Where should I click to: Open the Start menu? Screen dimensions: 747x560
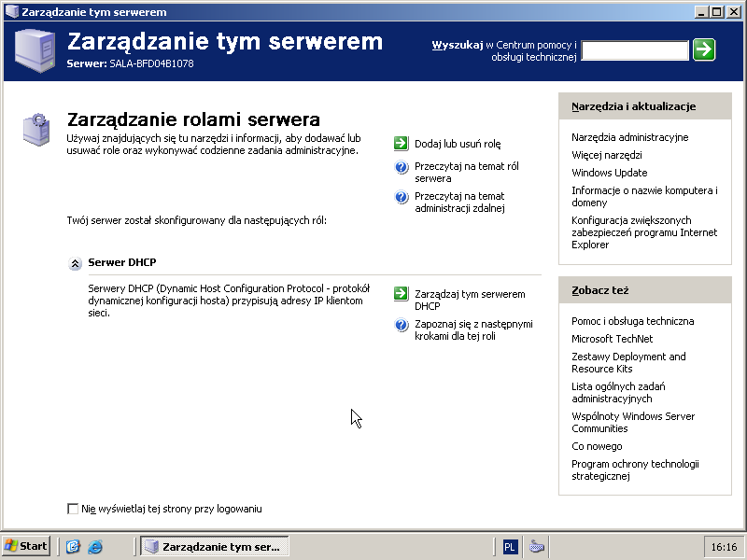point(27,546)
